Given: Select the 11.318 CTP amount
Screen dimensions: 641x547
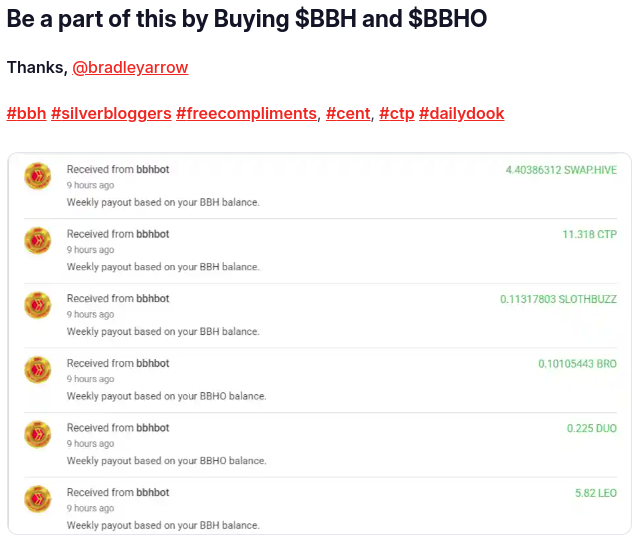Looking at the screenshot, I should click(x=589, y=235).
